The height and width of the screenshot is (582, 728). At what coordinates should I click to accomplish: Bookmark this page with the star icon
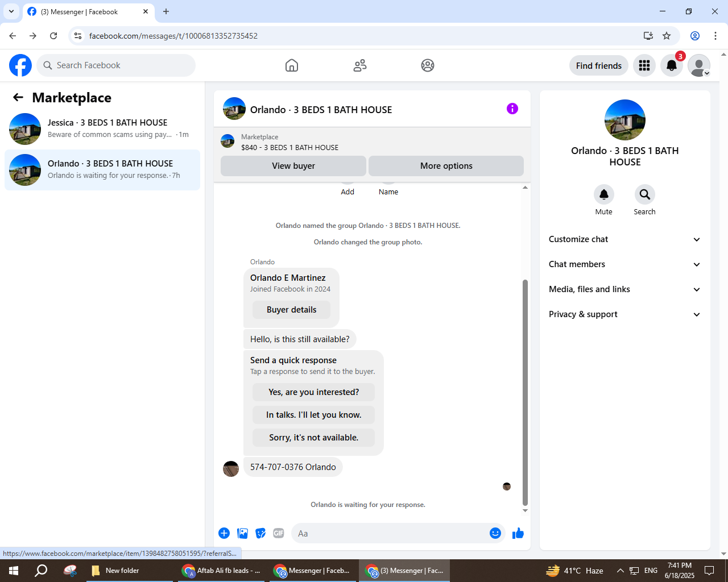[667, 36]
